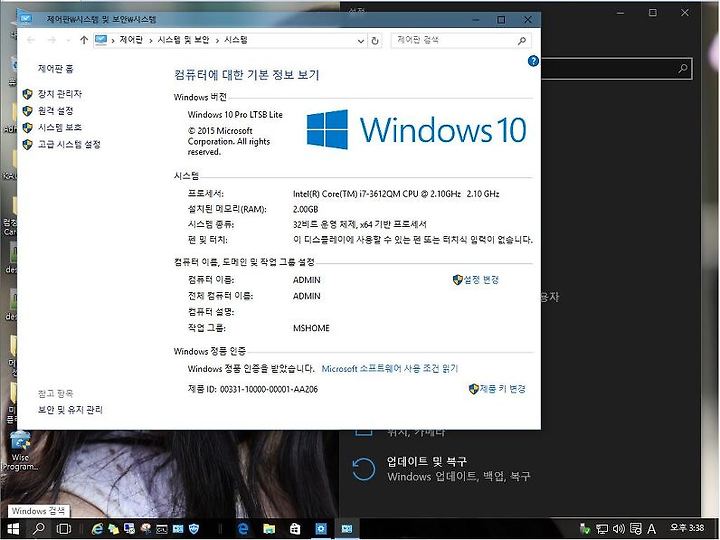Click workgroup value MSHOME
The width and height of the screenshot is (720, 540).
pos(311,328)
